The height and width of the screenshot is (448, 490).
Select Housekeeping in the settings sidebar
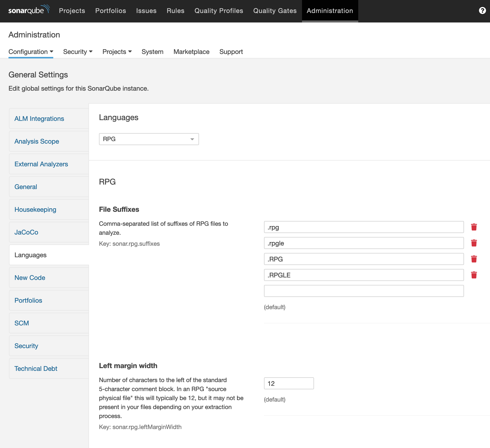(35, 210)
